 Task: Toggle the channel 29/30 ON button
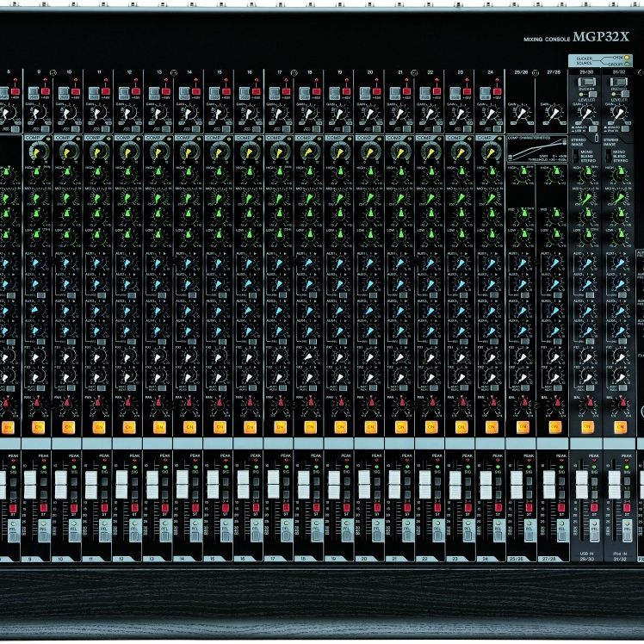coord(587,427)
